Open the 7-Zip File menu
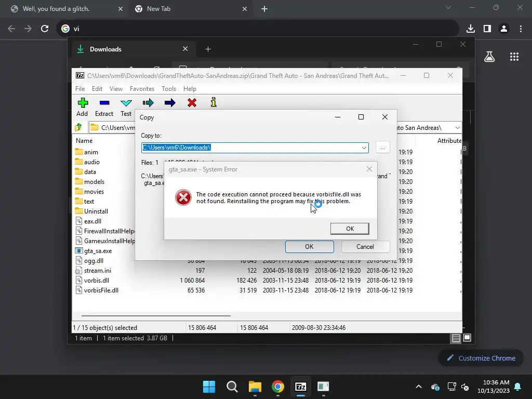The image size is (532, 399). point(80,88)
